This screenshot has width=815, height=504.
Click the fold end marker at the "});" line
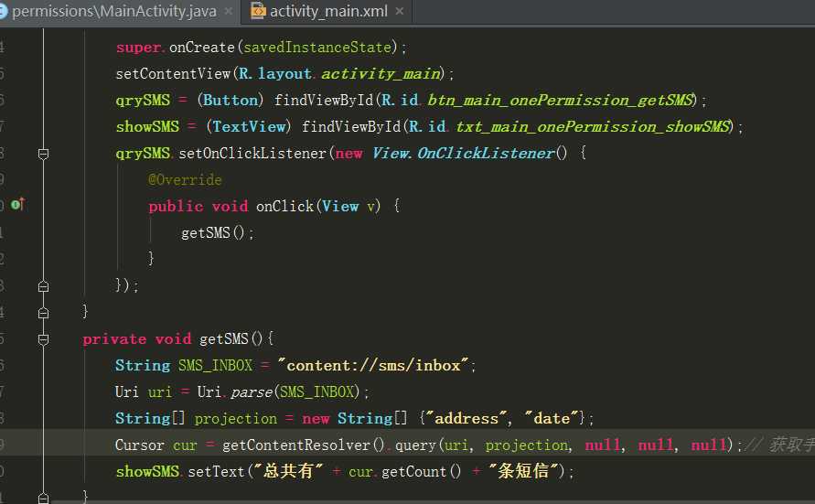[44, 286]
